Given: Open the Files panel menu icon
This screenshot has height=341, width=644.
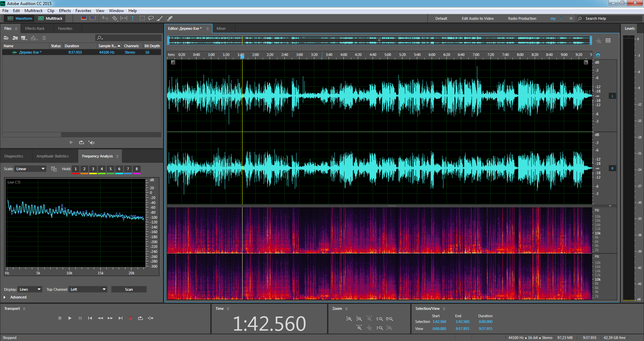Looking at the screenshot, I should 16,28.
